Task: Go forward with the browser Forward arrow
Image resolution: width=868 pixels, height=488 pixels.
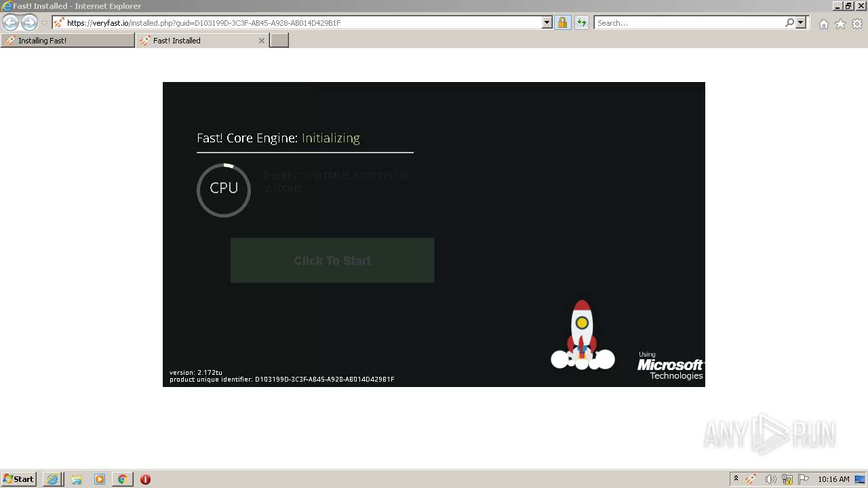Action: point(29,22)
